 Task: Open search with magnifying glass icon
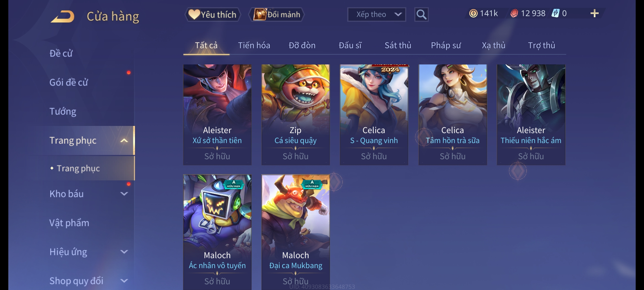click(x=421, y=15)
